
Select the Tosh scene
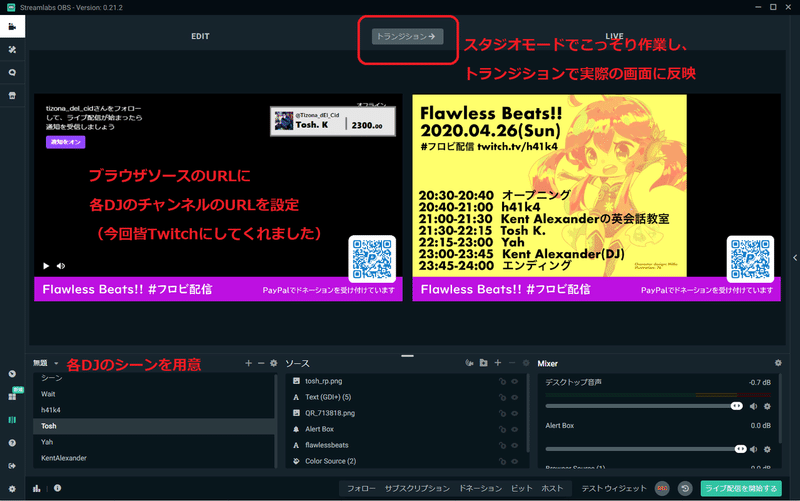154,426
